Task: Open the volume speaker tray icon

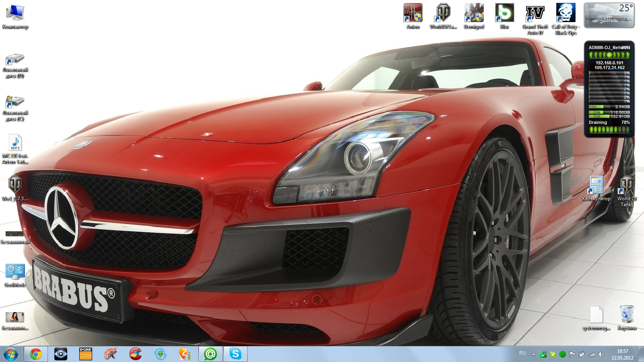Action: [x=601, y=354]
